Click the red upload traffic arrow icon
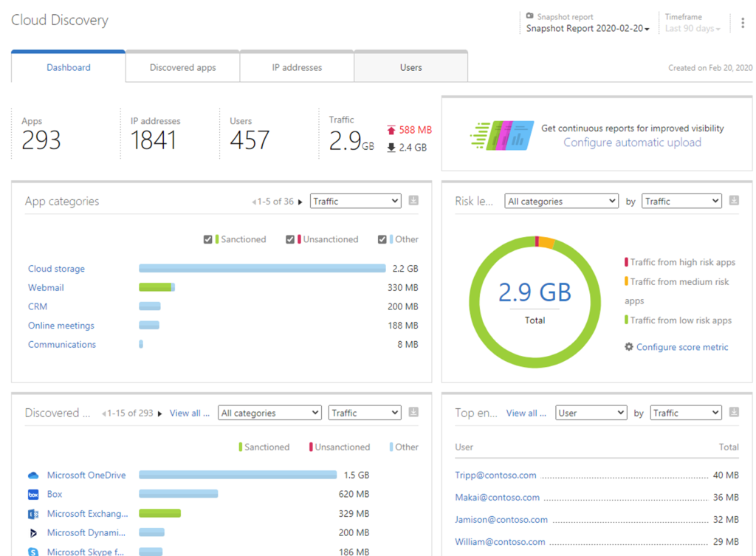756x556 pixels. (391, 130)
